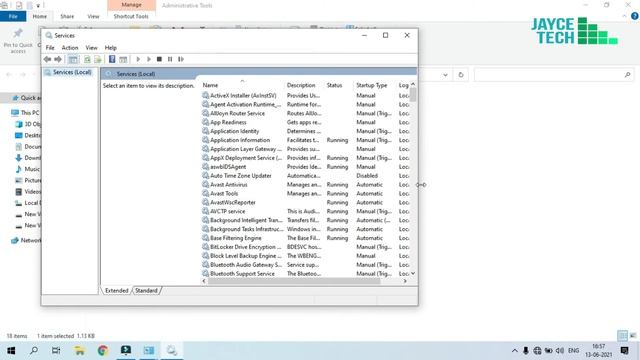Open File Explorer taskbar icon
The width and height of the screenshot is (640, 360).
point(80,351)
